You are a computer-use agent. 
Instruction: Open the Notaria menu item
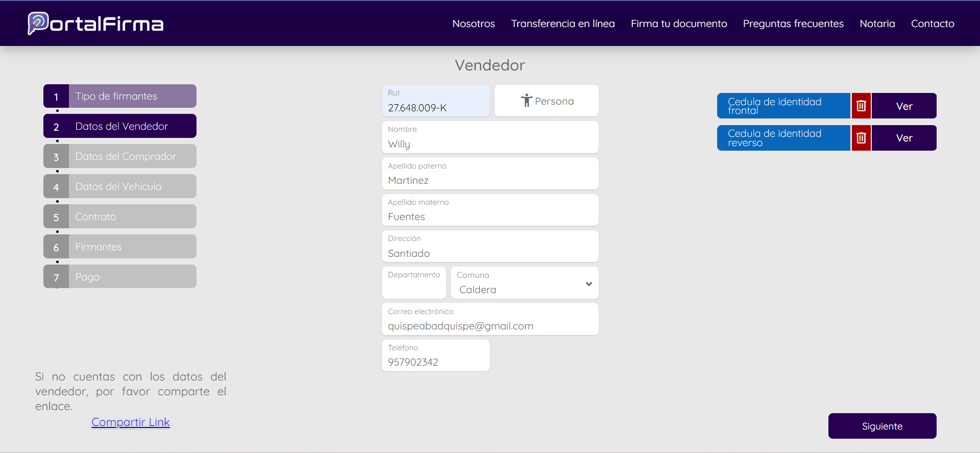tap(877, 23)
